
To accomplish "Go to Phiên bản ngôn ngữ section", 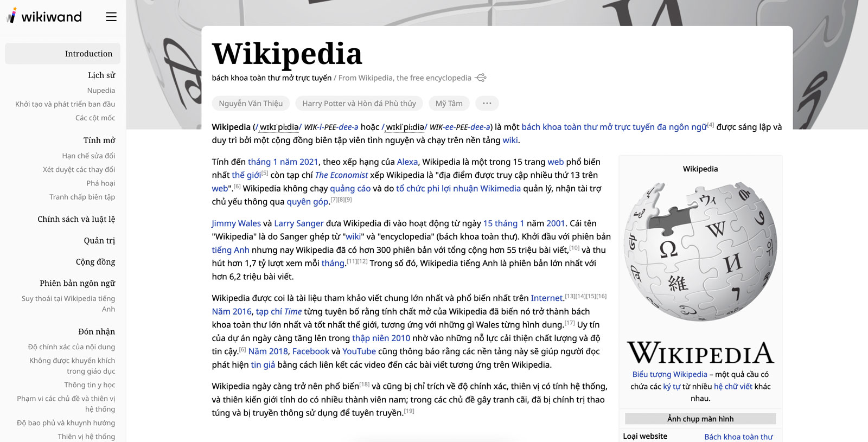I will 78,283.
